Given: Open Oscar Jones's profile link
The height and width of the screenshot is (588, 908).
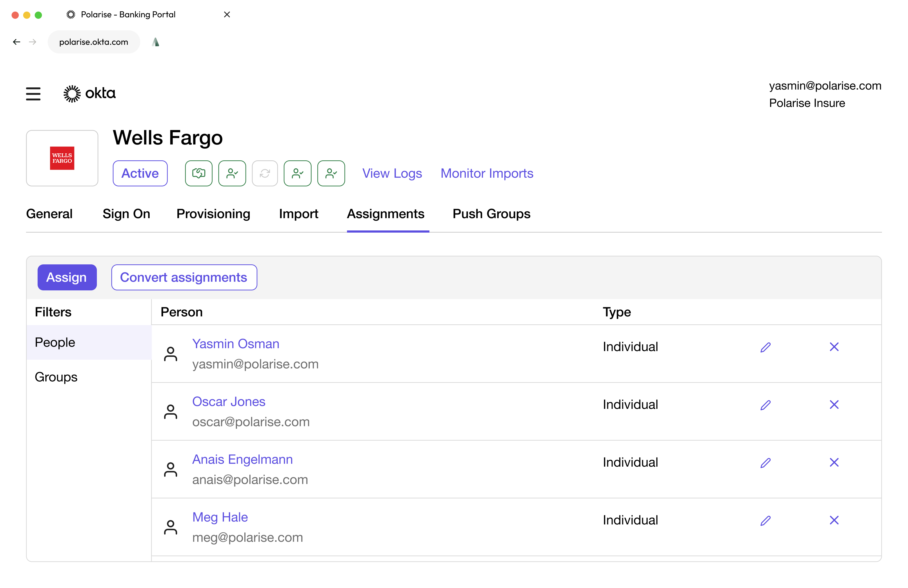Looking at the screenshot, I should coord(228,402).
